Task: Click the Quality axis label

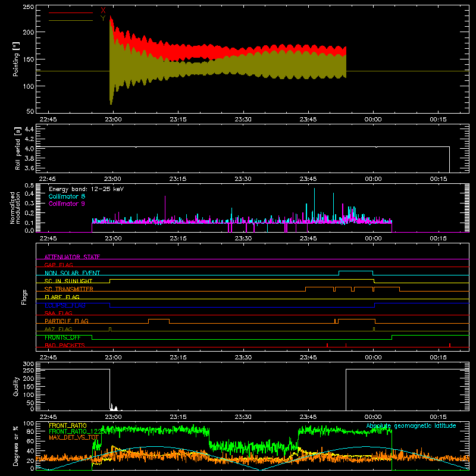Action: click(16, 386)
